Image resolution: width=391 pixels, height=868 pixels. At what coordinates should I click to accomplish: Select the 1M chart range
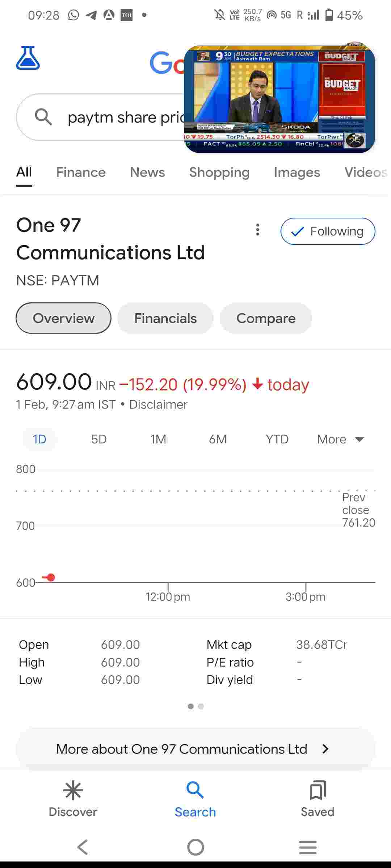pos(158,439)
